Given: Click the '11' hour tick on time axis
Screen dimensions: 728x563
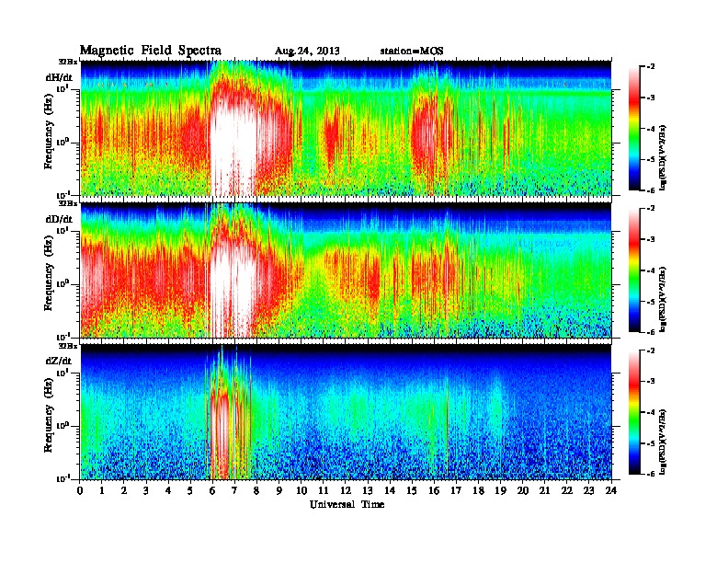Looking at the screenshot, I should [x=324, y=490].
